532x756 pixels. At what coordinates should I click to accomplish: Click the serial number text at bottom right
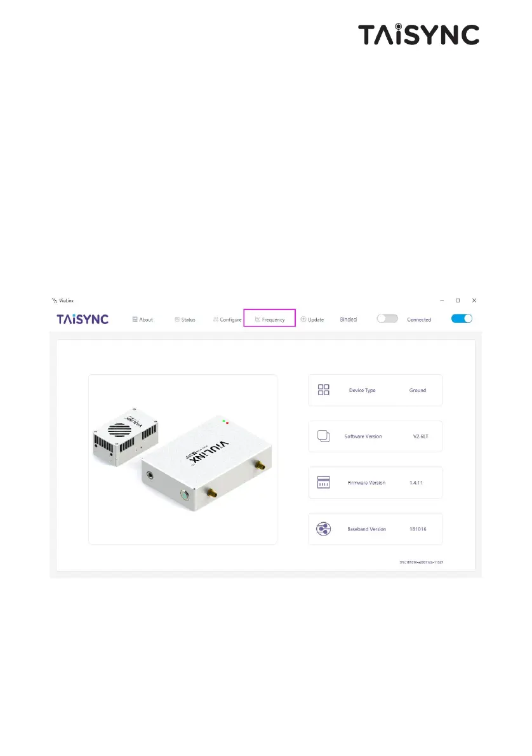click(x=421, y=562)
